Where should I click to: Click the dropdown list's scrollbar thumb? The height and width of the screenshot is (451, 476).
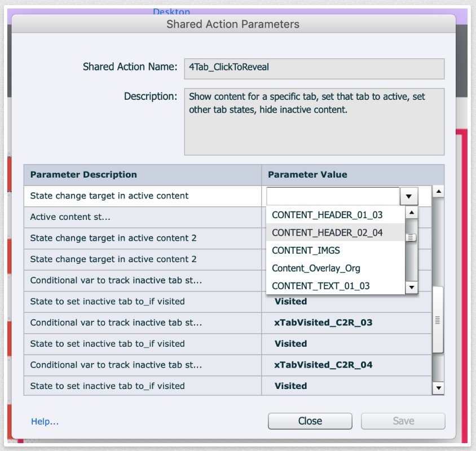point(412,237)
